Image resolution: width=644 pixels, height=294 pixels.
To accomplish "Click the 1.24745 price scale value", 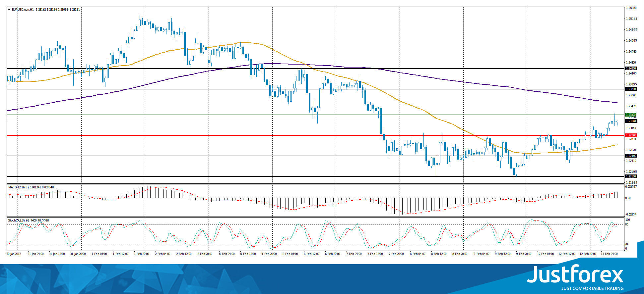I will click(x=631, y=41).
